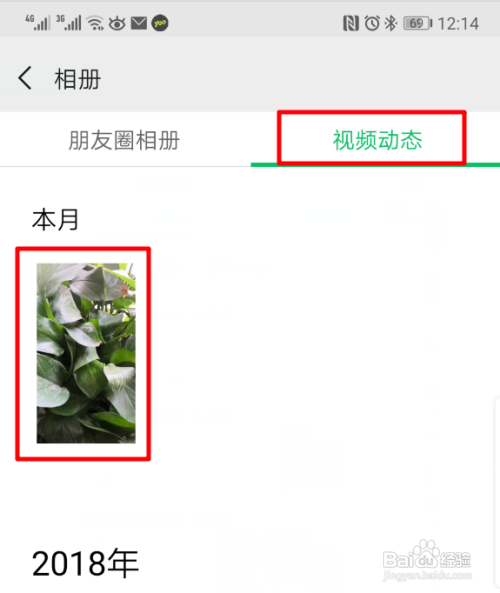Tap the 2018年 section heading

coord(85,564)
